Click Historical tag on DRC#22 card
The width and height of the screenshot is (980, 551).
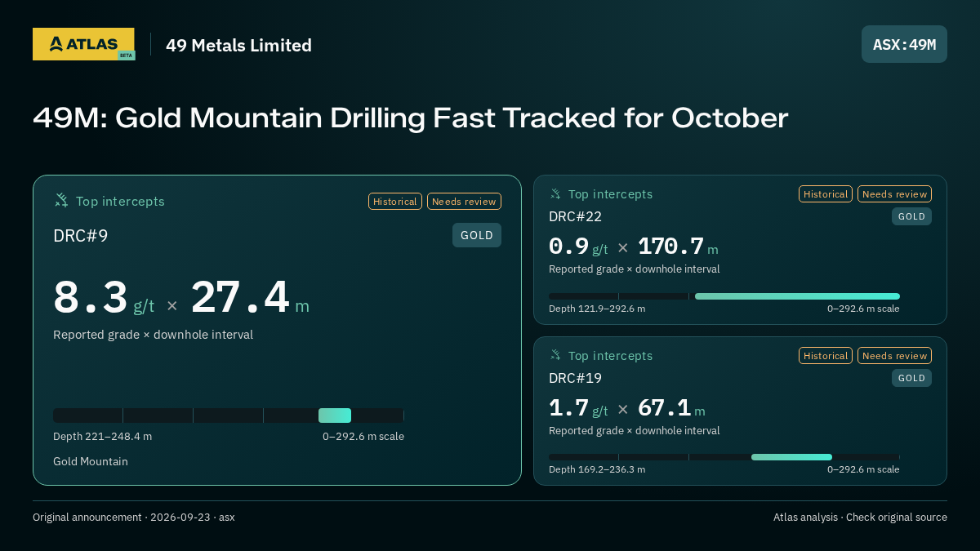826,194
